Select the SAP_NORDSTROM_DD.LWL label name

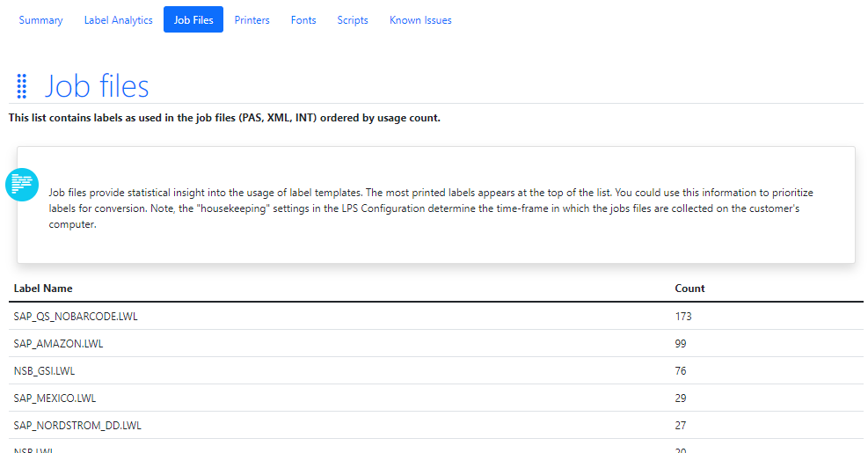point(77,426)
